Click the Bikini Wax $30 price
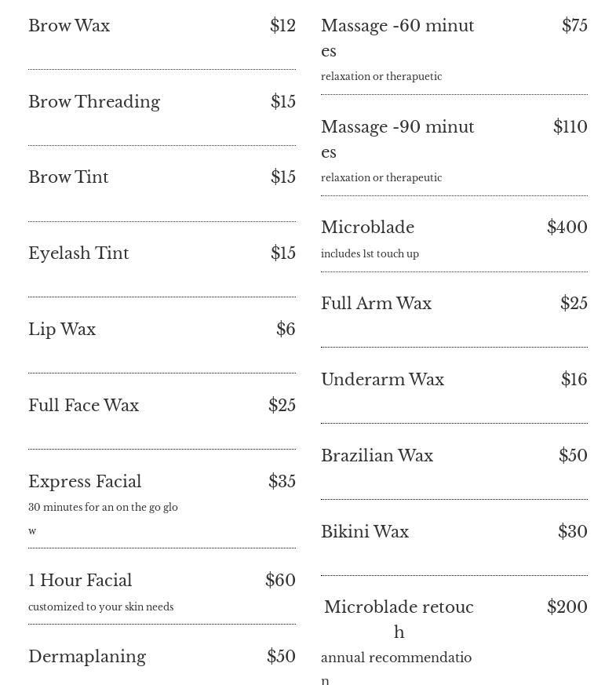 tap(573, 532)
